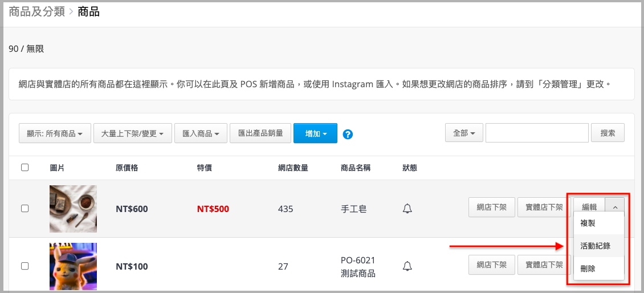Click the NT$100 price value
The height and width of the screenshot is (293, 644).
[x=132, y=266]
